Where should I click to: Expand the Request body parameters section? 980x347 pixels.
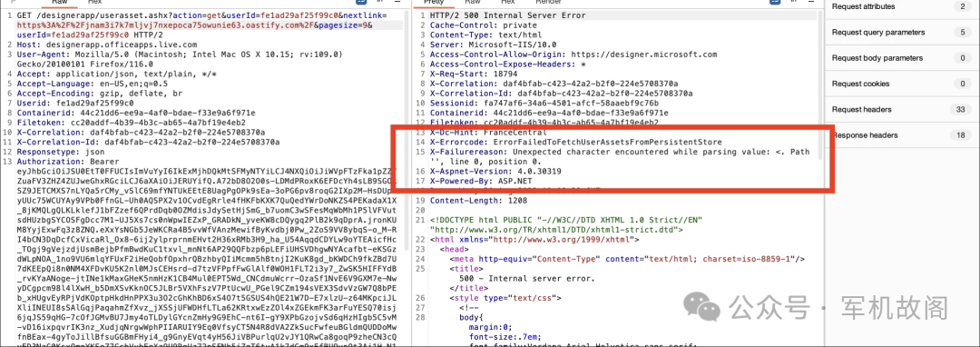pyautogui.click(x=902, y=57)
